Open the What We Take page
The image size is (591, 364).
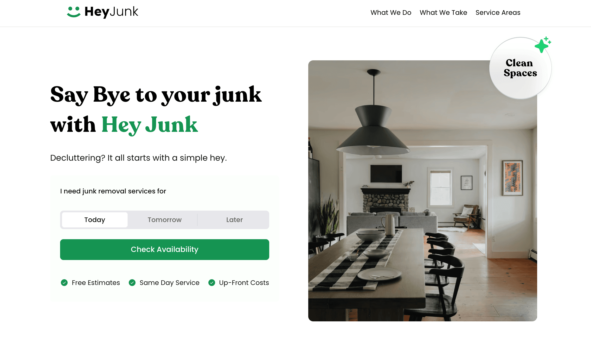pos(444,13)
